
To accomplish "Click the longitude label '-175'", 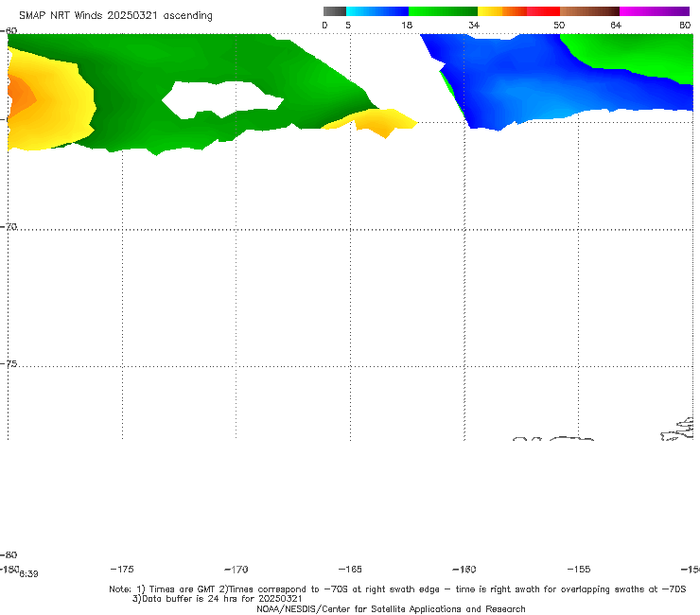I will coord(122,569).
